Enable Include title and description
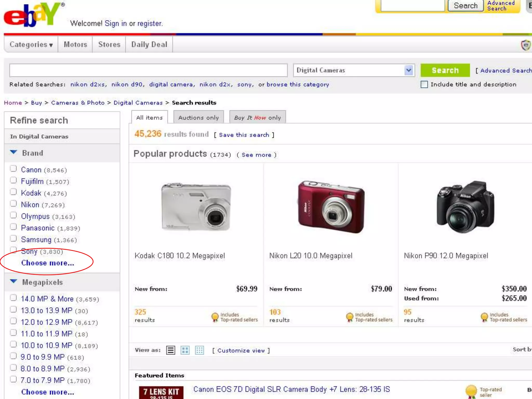 pos(424,84)
